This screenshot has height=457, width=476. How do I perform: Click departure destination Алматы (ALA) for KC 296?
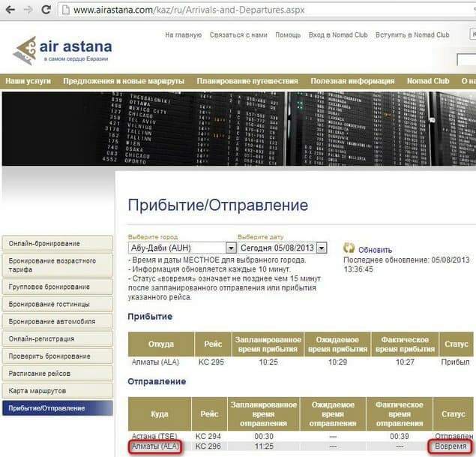point(155,446)
